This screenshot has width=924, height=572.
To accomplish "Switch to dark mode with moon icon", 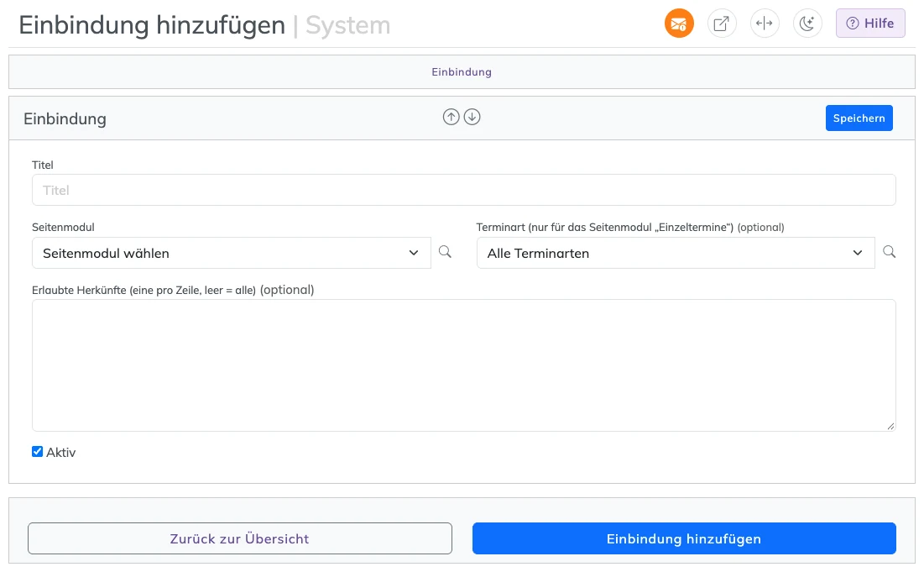I will coord(807,24).
